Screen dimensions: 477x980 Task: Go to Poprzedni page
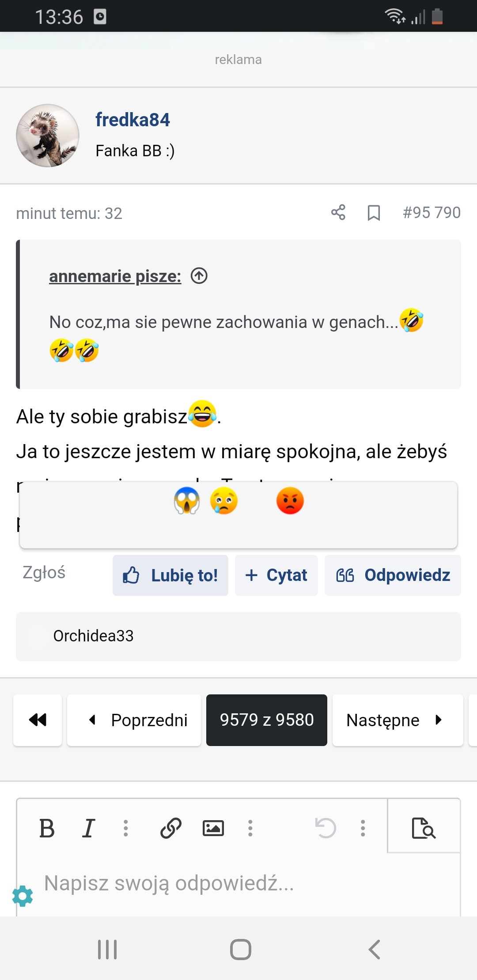click(134, 720)
